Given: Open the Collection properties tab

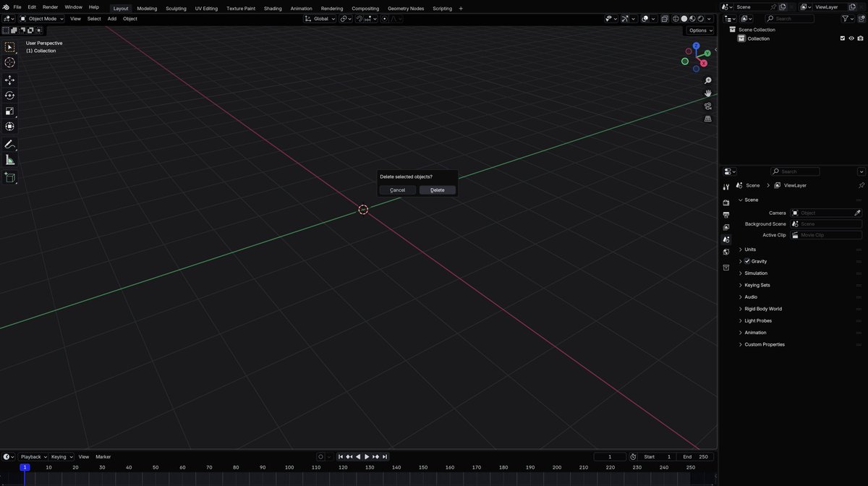Looking at the screenshot, I should [726, 268].
